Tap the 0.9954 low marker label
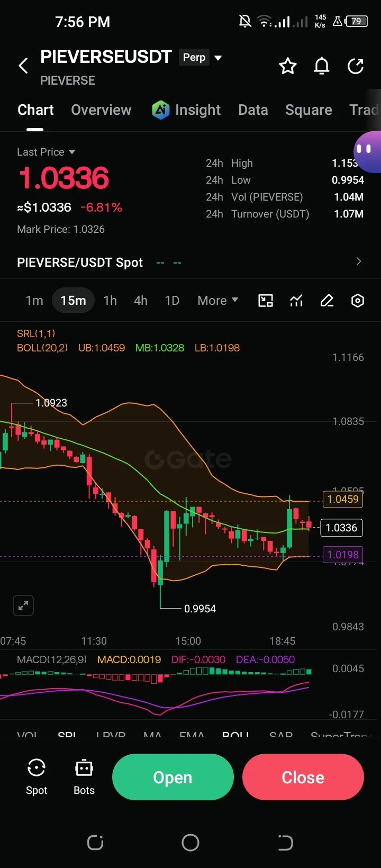Viewport: 381px width, 868px height. (x=200, y=609)
